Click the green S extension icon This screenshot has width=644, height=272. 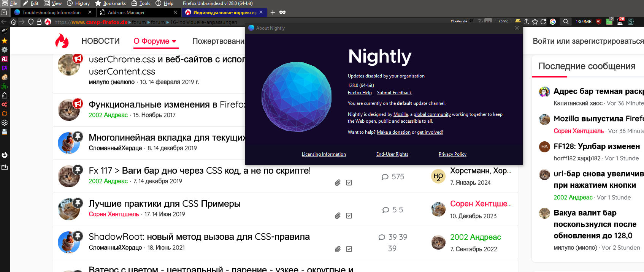pyautogui.click(x=631, y=22)
